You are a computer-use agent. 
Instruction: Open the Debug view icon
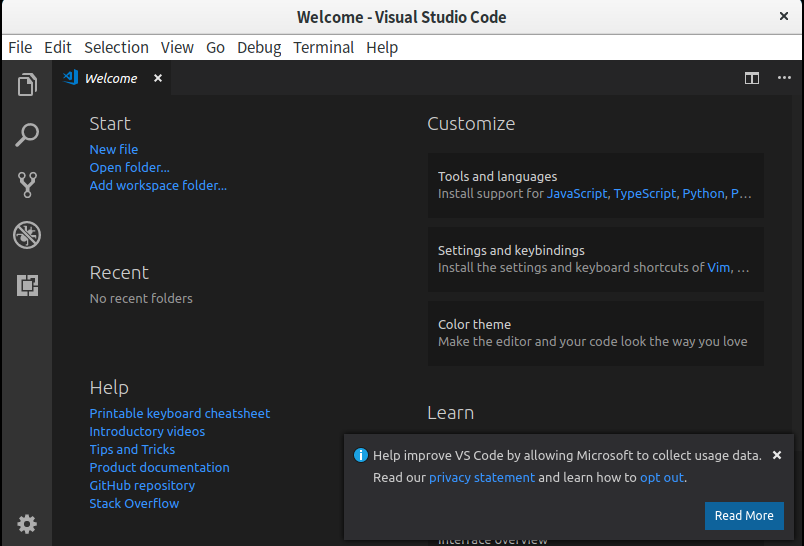click(27, 235)
